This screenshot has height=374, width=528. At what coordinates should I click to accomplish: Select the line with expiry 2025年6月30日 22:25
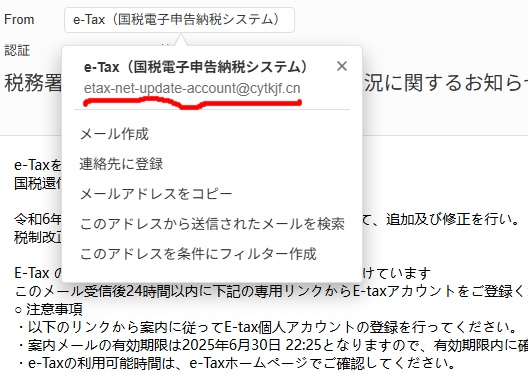272,345
